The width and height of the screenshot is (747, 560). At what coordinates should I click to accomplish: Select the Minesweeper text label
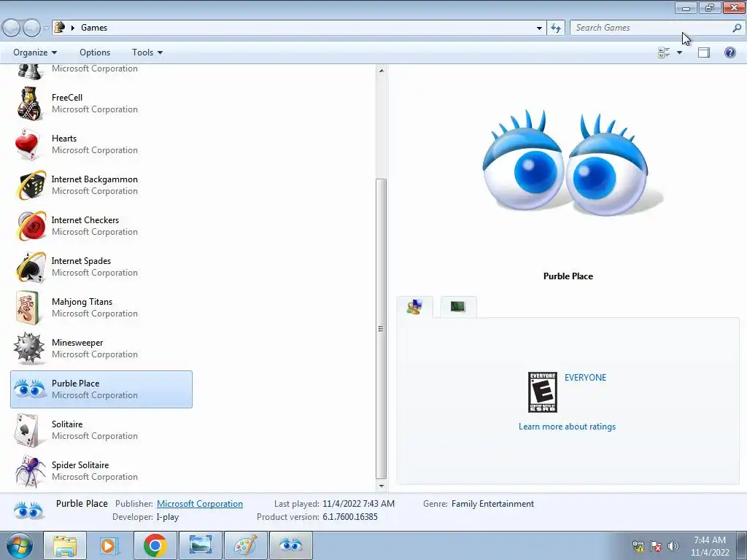(77, 343)
